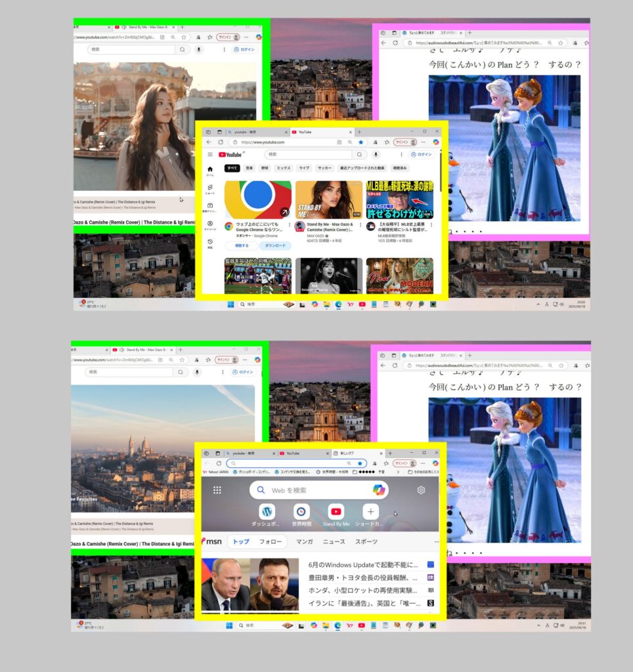This screenshot has width=633, height=672.
Task: Open the page settings gear on the new tab page
Action: (421, 490)
